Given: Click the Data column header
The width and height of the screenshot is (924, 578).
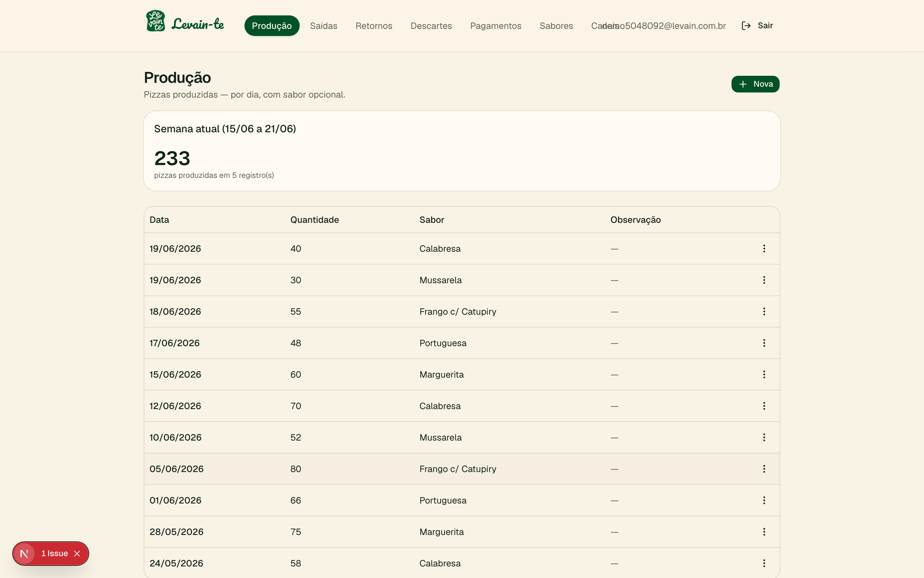Looking at the screenshot, I should pyautogui.click(x=159, y=220).
